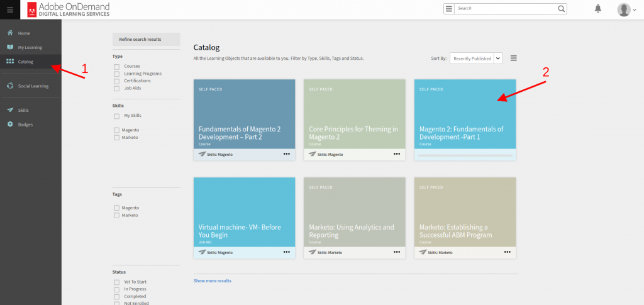Click the search magnifier icon
644x305 pixels.
561,9
